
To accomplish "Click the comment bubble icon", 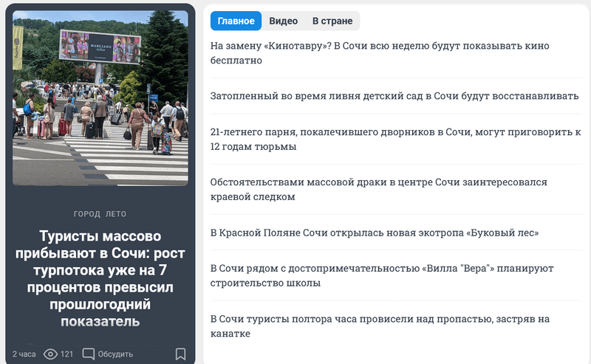I will (x=88, y=354).
